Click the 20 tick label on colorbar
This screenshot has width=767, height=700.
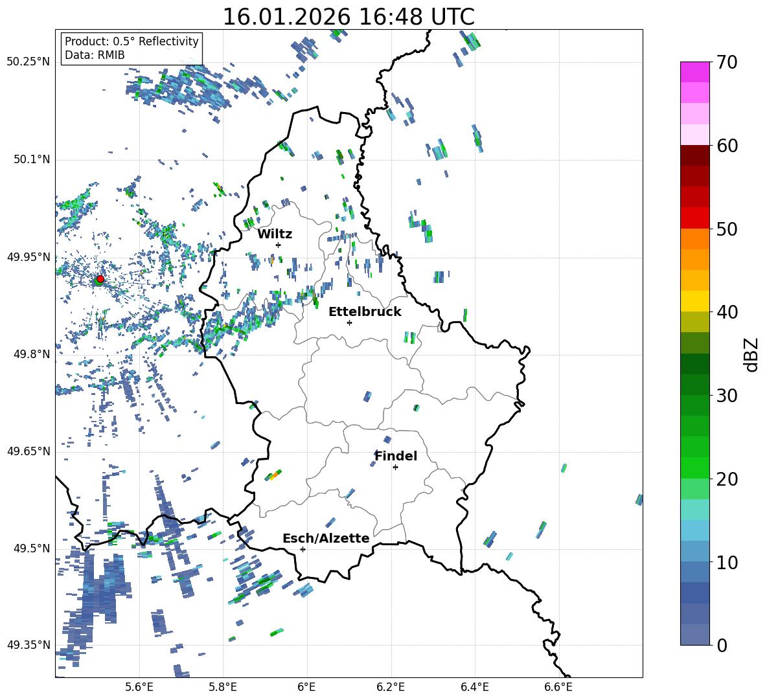(x=726, y=479)
